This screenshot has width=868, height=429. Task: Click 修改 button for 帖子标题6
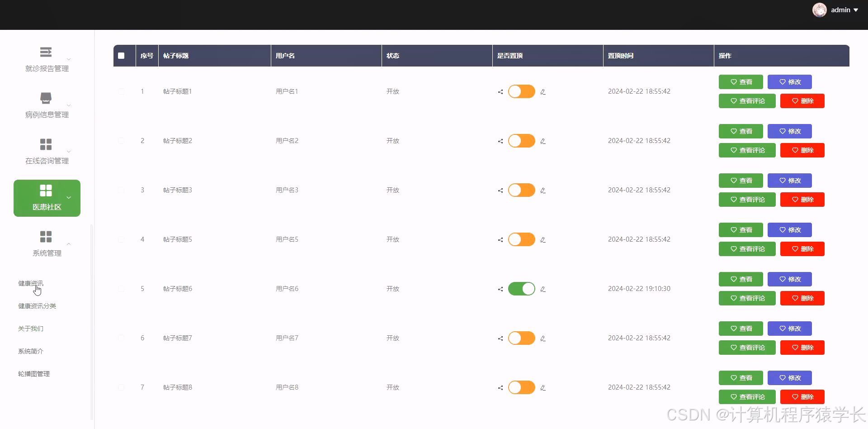click(x=790, y=279)
